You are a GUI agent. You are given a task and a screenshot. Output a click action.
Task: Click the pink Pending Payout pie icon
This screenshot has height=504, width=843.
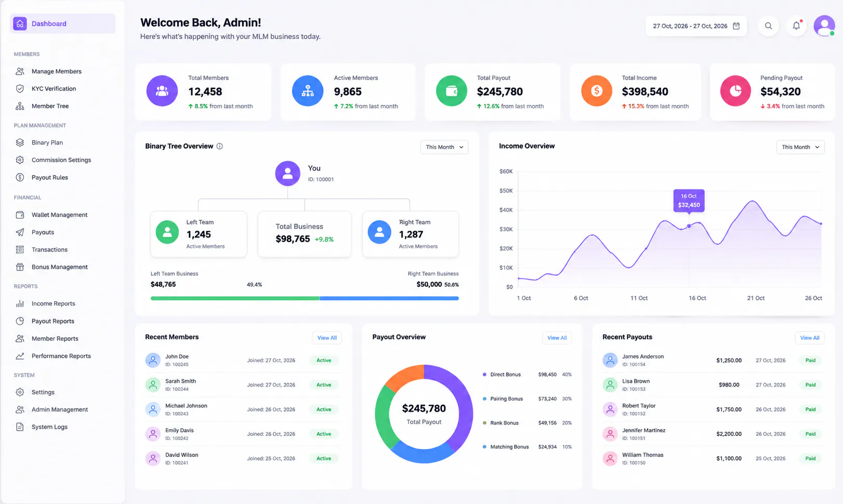pyautogui.click(x=735, y=91)
